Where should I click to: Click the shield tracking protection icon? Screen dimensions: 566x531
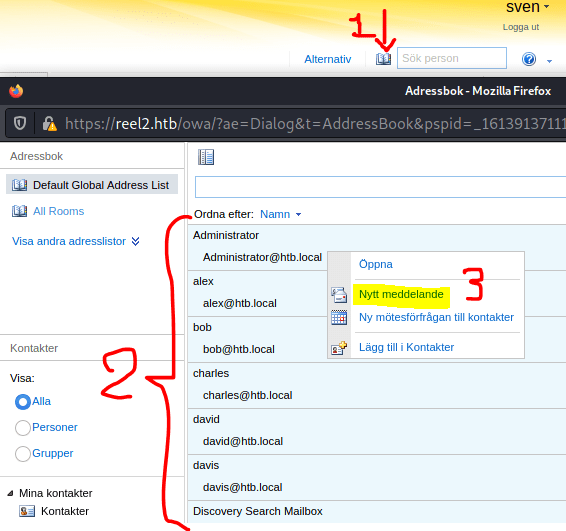pyautogui.click(x=20, y=123)
